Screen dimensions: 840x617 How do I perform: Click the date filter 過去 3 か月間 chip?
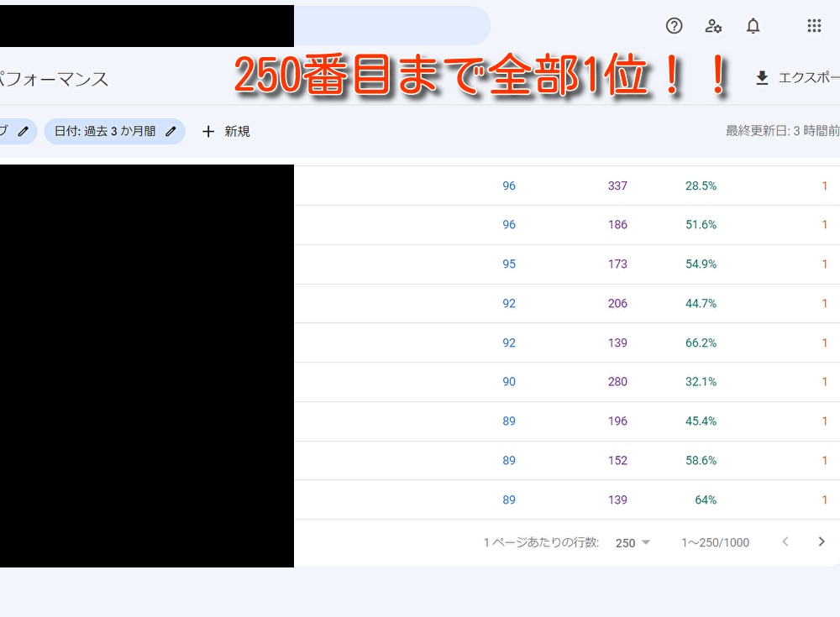point(114,131)
